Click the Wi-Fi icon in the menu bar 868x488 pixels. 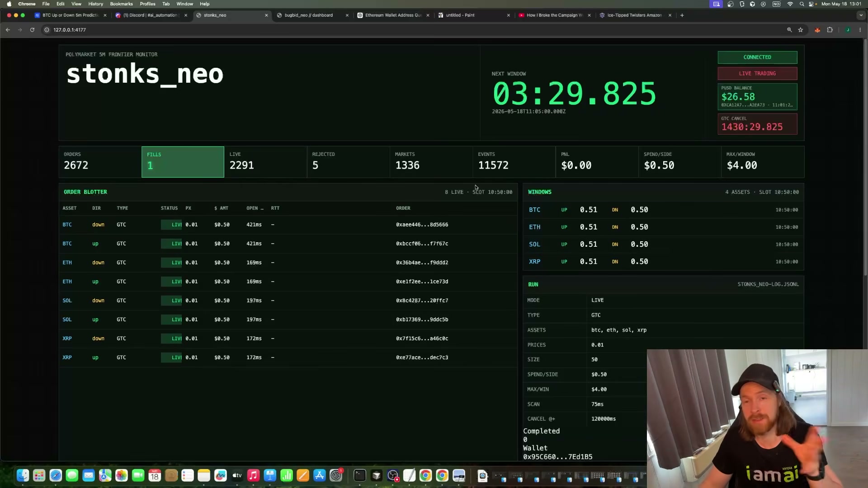point(790,4)
